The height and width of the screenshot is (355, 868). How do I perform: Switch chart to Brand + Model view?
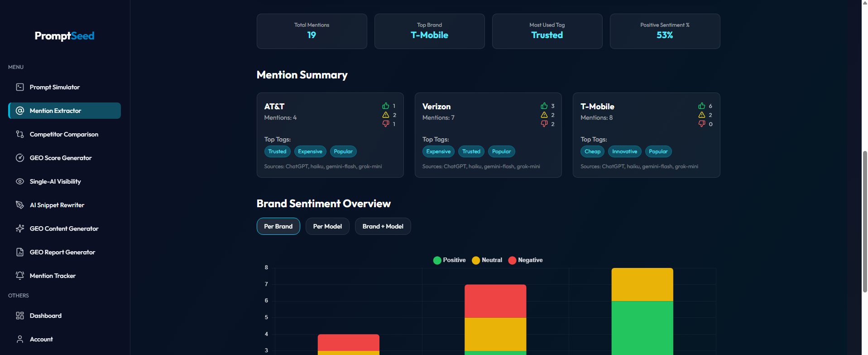pyautogui.click(x=383, y=226)
